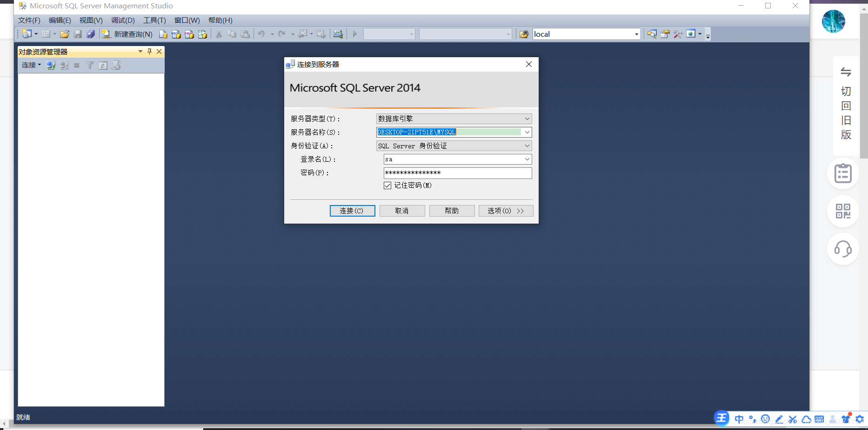Screen dimensions: 868x430
Task: Close the 连接到服务器 dialog
Action: pyautogui.click(x=529, y=64)
